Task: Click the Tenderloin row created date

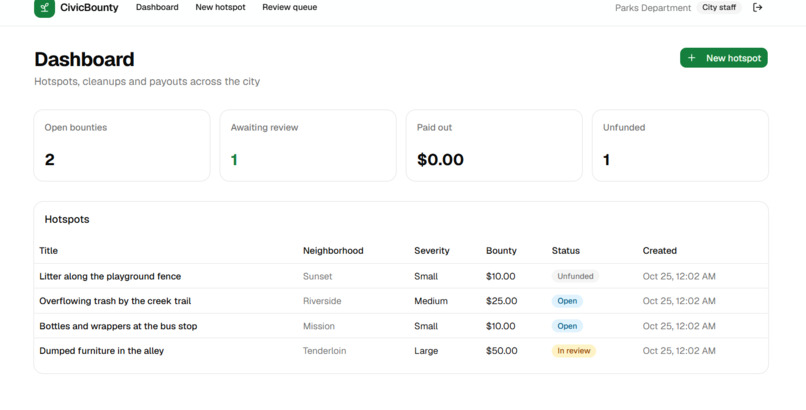Action: [679, 351]
